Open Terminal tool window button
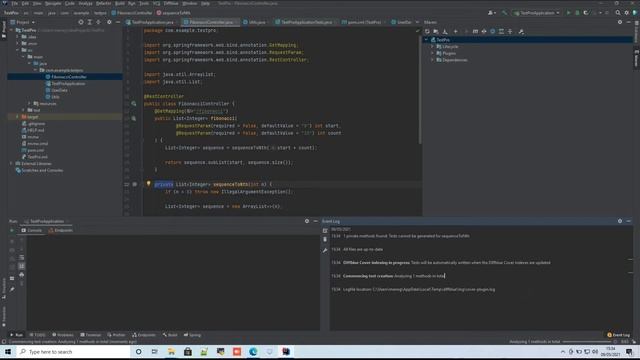The height and width of the screenshot is (360, 640). click(91, 335)
